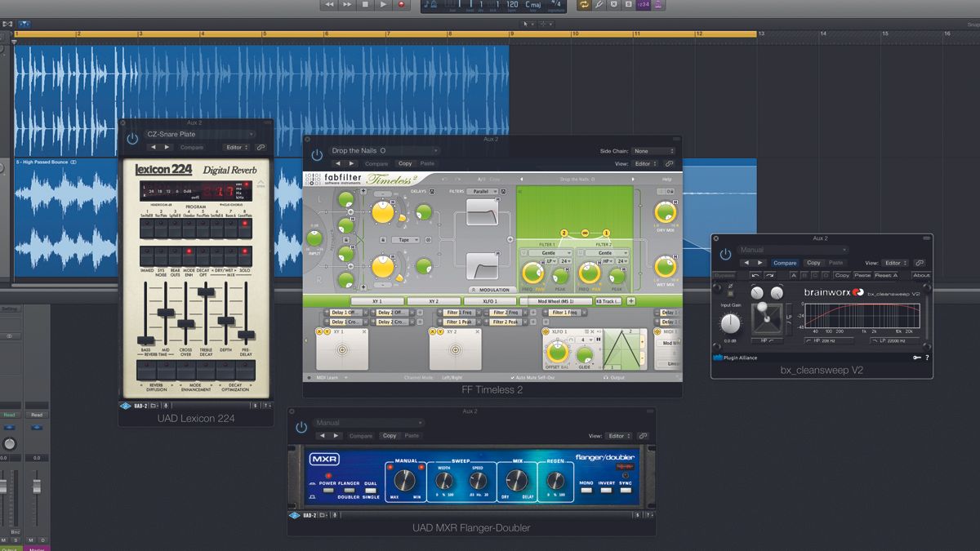This screenshot has height=551, width=980.
Task: Click the Rewind button in the transport
Action: tap(329, 4)
